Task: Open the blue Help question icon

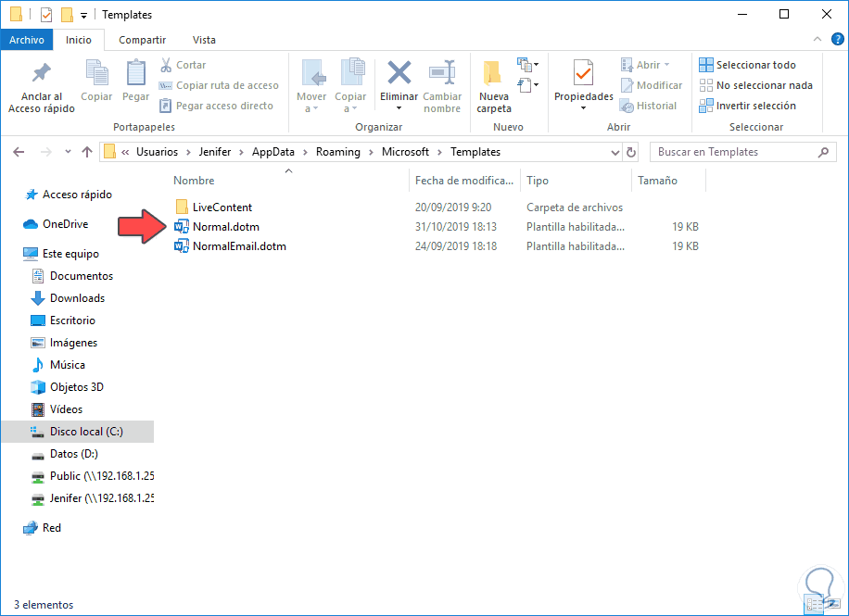Action: click(x=838, y=39)
